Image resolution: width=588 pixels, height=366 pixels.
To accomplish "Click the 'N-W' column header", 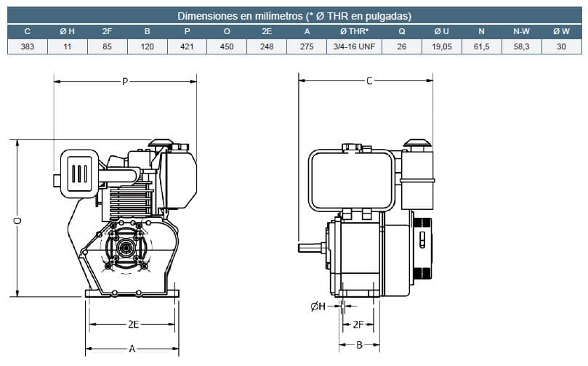I will coord(522,31).
